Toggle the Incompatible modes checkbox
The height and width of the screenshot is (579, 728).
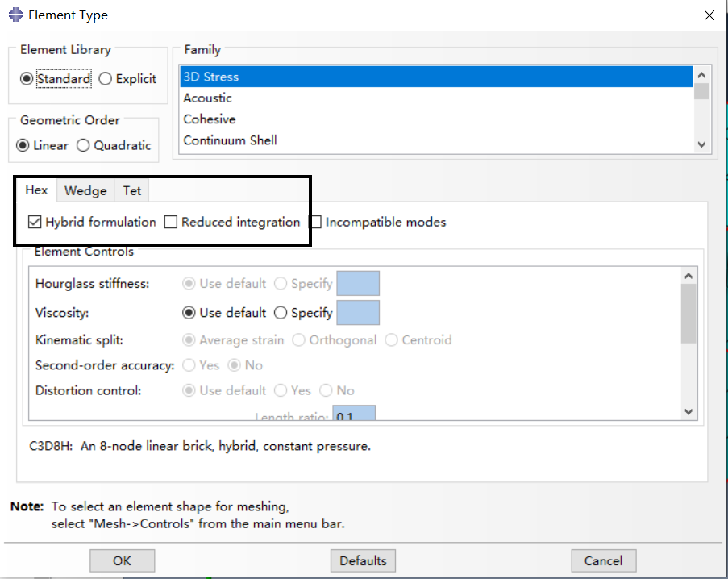(315, 223)
